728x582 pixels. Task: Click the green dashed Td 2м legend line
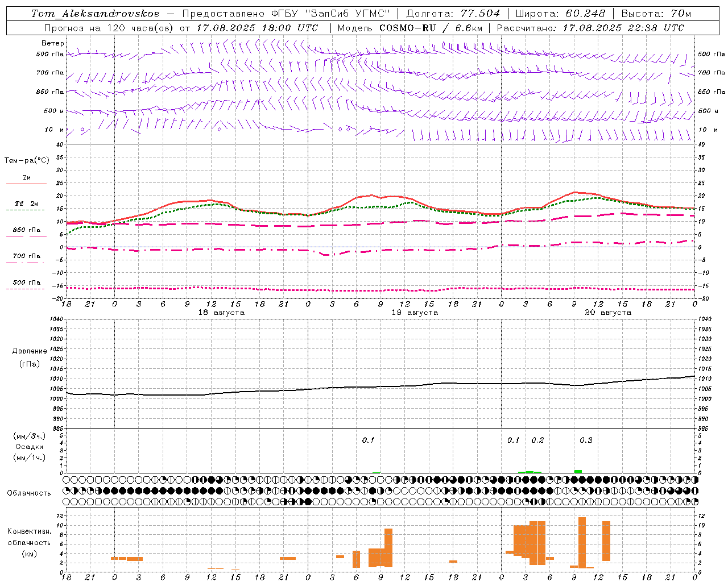[x=26, y=210]
